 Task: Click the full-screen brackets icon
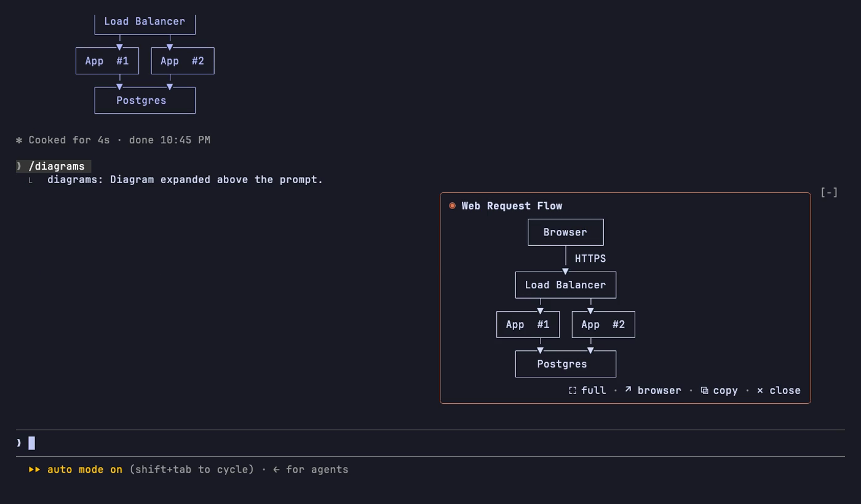tap(573, 390)
